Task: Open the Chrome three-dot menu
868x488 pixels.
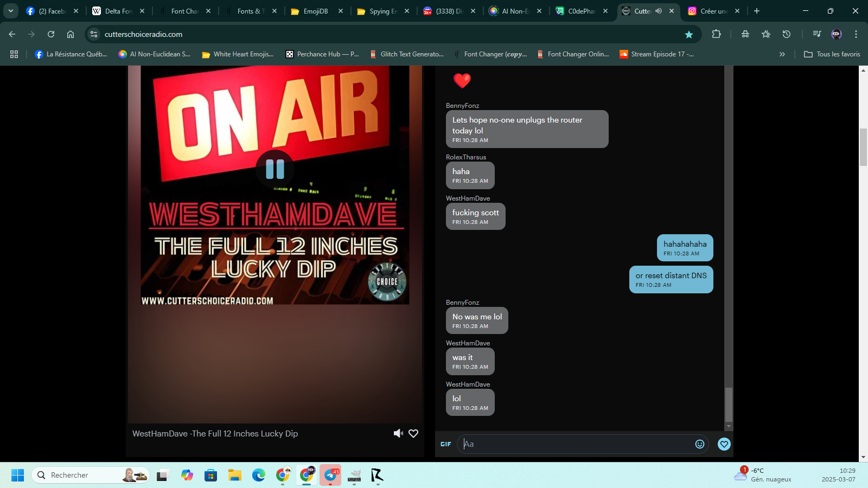Action: click(x=856, y=34)
